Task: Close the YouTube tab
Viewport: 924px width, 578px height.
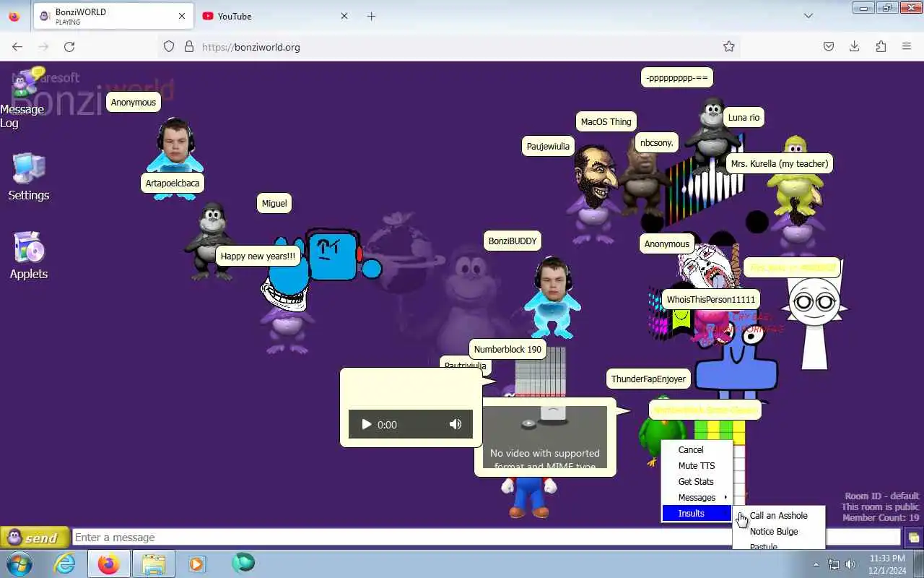Action: pos(344,16)
